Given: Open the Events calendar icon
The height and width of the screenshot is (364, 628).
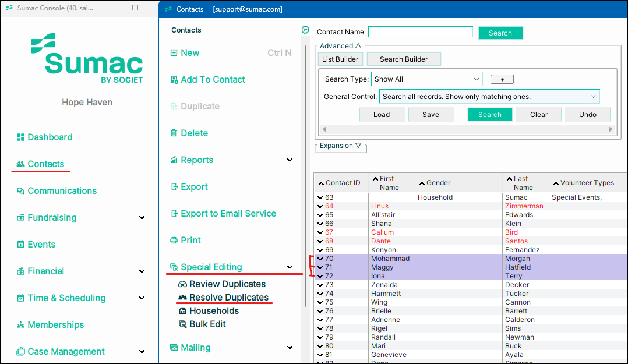Looking at the screenshot, I should coord(20,244).
